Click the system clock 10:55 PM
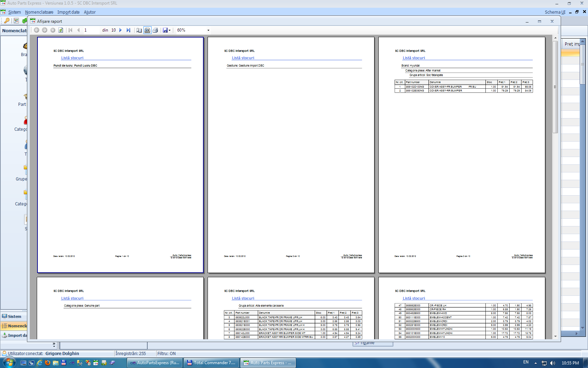Image resolution: width=588 pixels, height=368 pixels. (570, 363)
